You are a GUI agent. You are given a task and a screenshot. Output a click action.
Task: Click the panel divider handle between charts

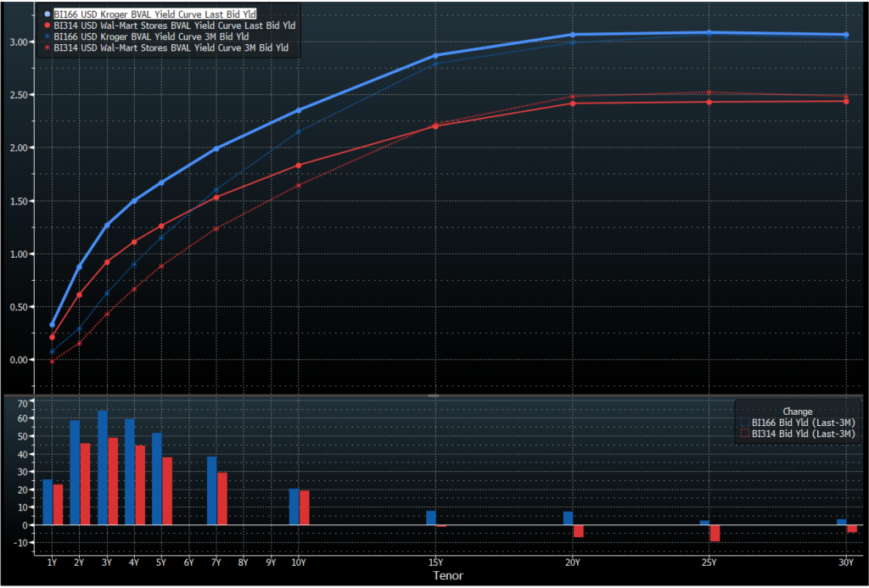point(434,395)
